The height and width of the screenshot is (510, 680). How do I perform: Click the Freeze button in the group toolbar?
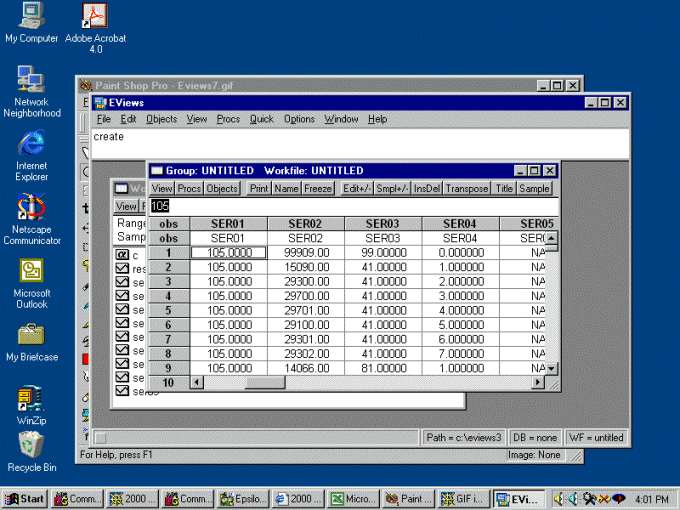pyautogui.click(x=318, y=188)
